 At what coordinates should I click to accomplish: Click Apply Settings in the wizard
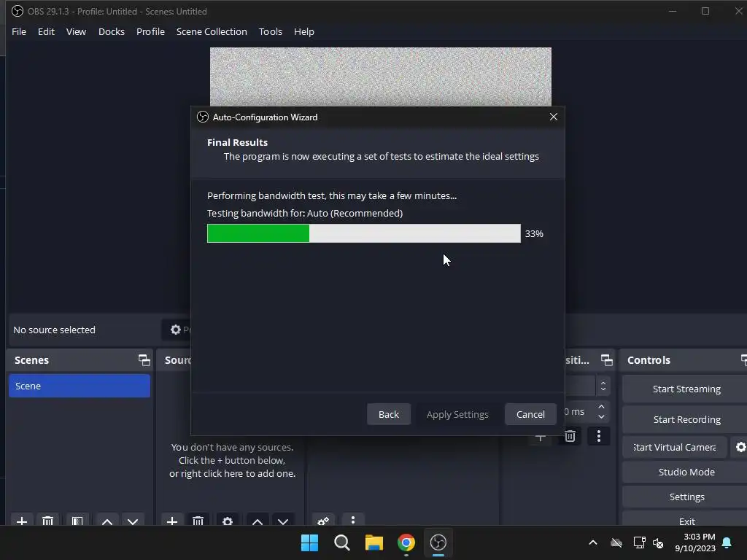click(457, 414)
